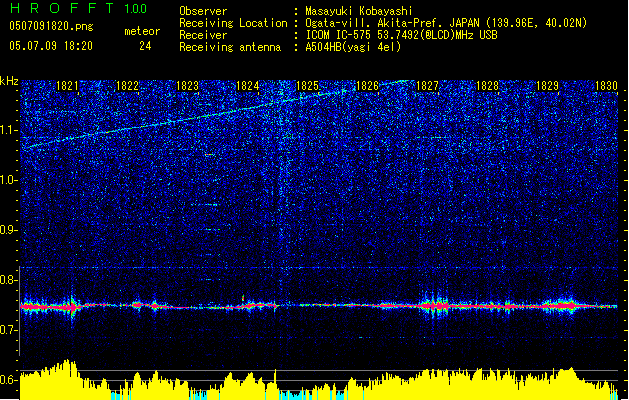Click the 'Observer' field label
This screenshot has width=629, height=400.
(x=203, y=11)
